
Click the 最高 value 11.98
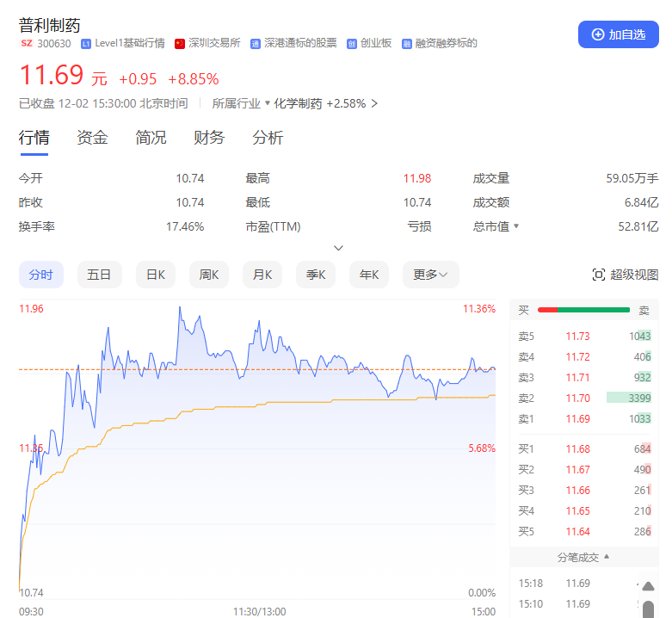coord(417,178)
